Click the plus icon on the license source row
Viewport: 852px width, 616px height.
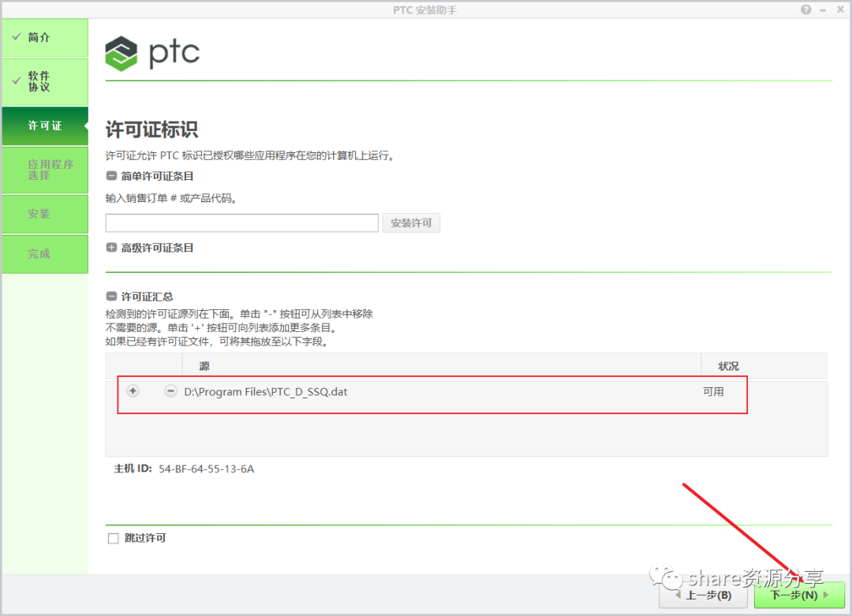click(x=133, y=390)
